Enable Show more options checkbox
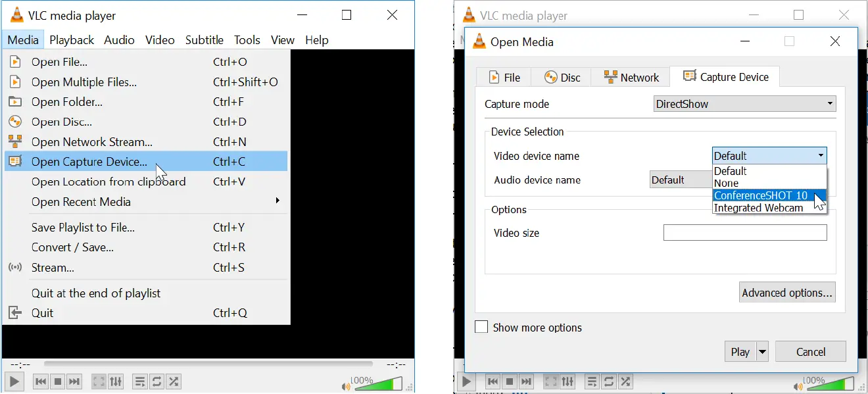The image size is (868, 394). coord(481,327)
